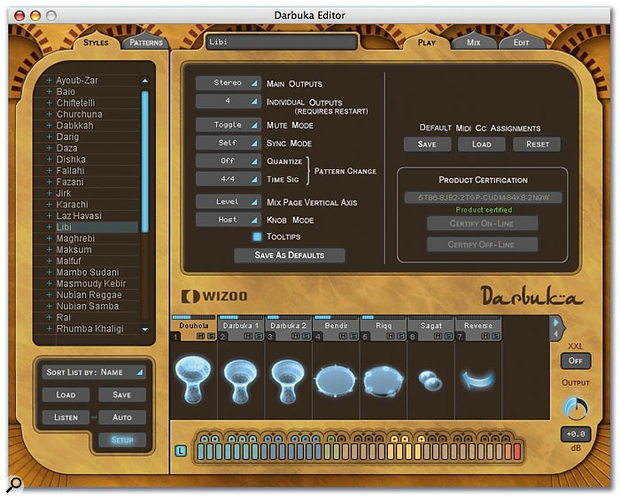Click the magnifier icon below the window
Screen dimensions: 620x499
coord(15,483)
